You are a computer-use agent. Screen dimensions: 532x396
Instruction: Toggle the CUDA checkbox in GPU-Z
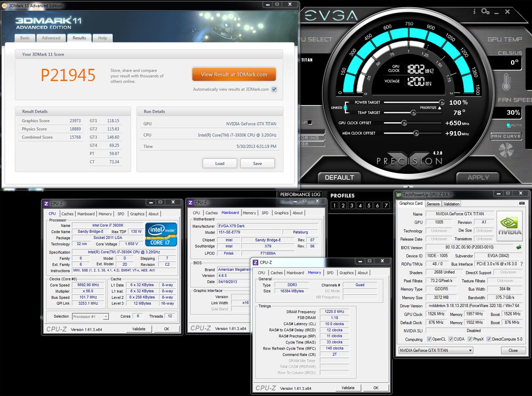[x=451, y=339]
